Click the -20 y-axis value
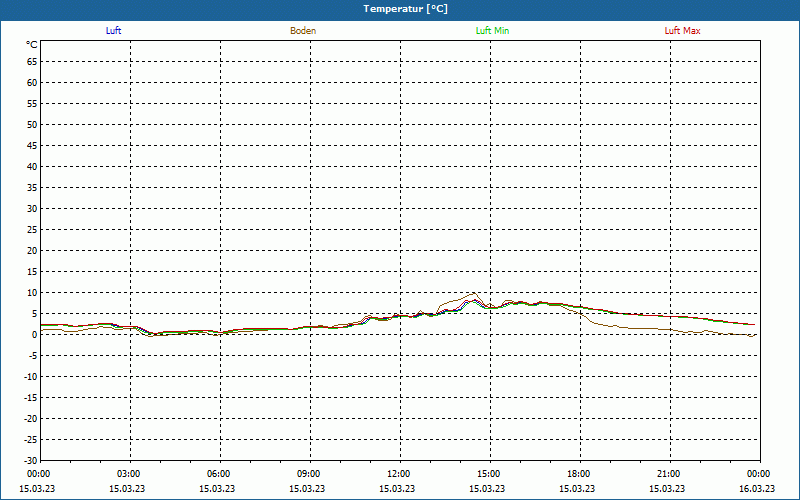 pyautogui.click(x=31, y=418)
